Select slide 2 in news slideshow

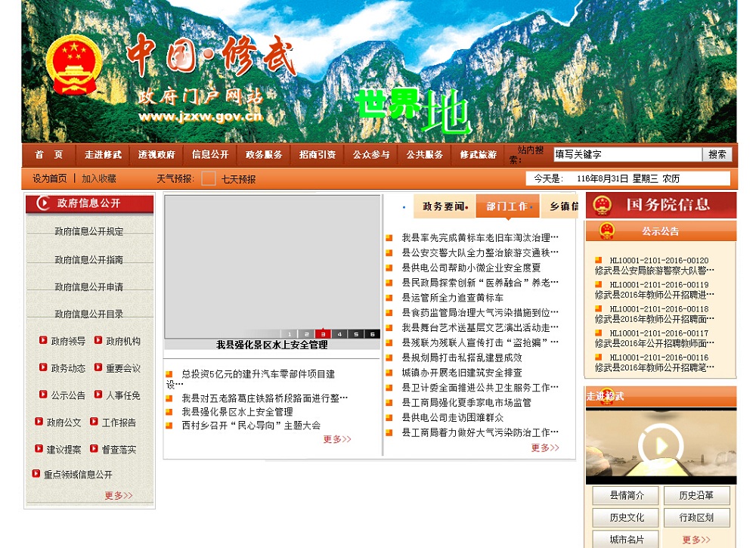point(306,333)
